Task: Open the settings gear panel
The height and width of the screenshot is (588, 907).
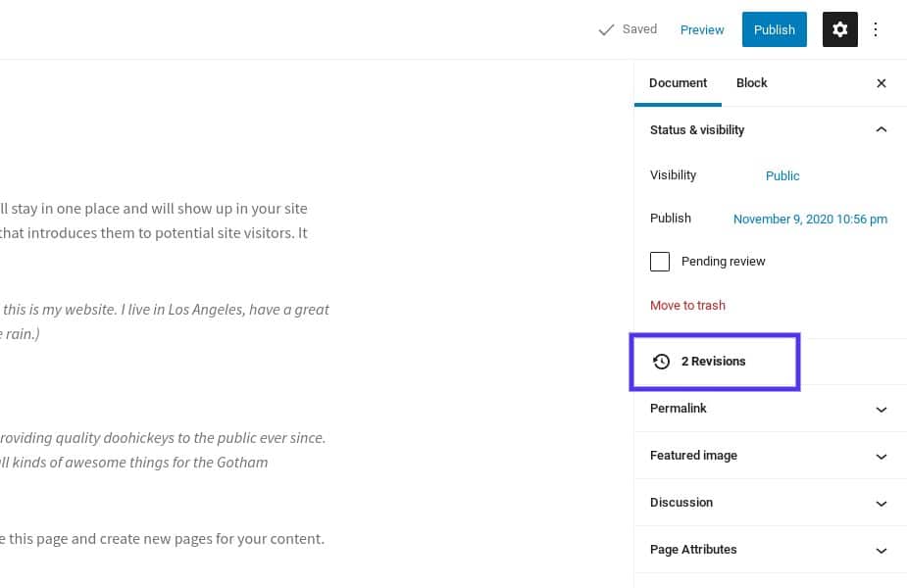Action: (839, 29)
